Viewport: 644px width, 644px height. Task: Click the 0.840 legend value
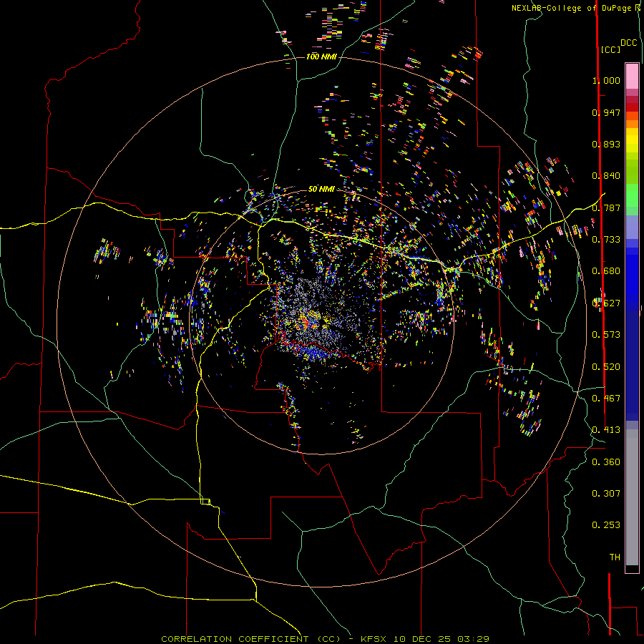[x=606, y=176]
